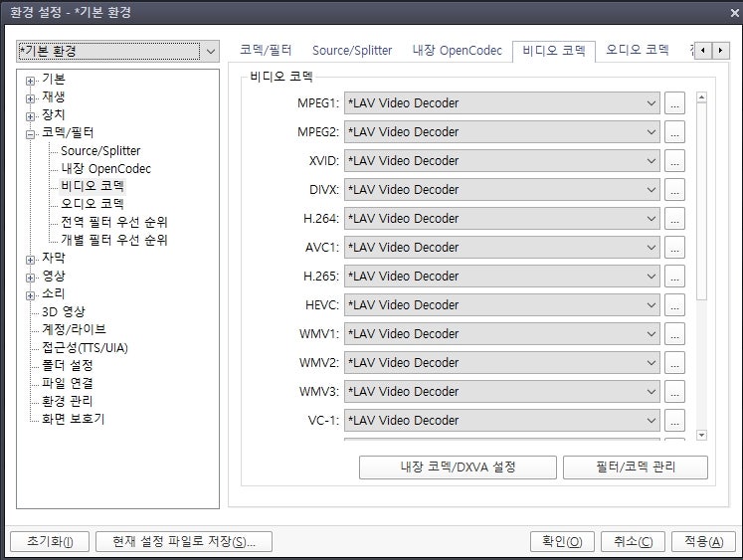
Task: Select 파일 연결 in the tree
Action: pyautogui.click(x=68, y=383)
